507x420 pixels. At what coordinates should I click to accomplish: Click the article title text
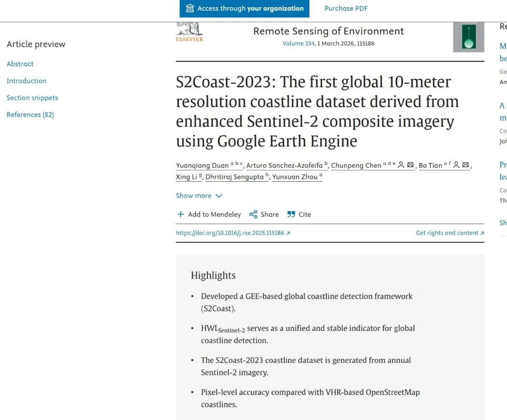point(317,111)
